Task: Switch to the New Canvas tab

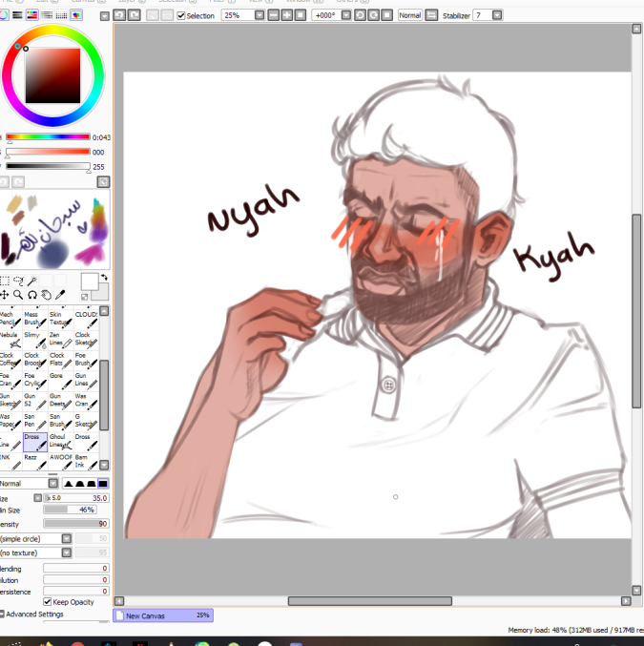Action: pyautogui.click(x=163, y=615)
